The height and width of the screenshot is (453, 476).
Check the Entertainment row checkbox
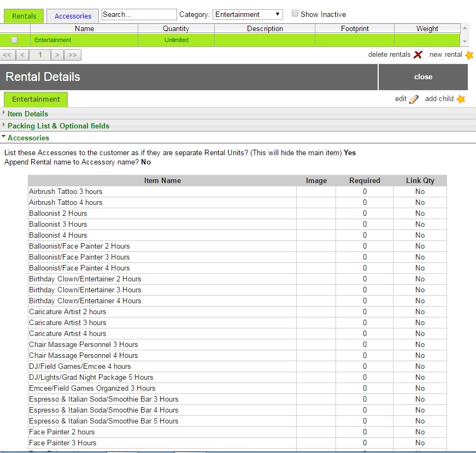(x=14, y=40)
